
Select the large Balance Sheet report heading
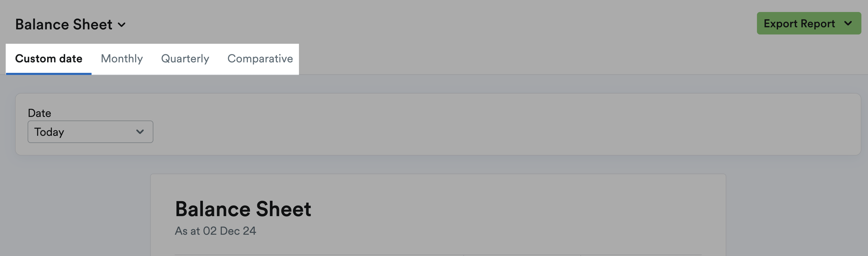click(x=243, y=209)
